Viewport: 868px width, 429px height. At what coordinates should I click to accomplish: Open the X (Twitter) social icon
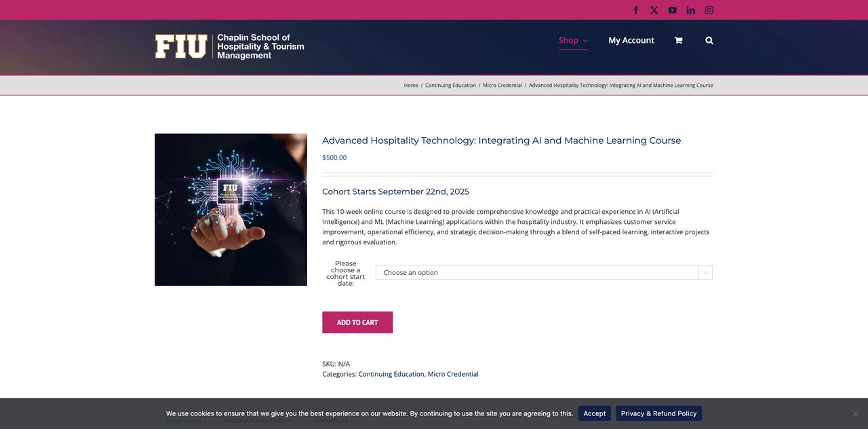click(x=654, y=10)
